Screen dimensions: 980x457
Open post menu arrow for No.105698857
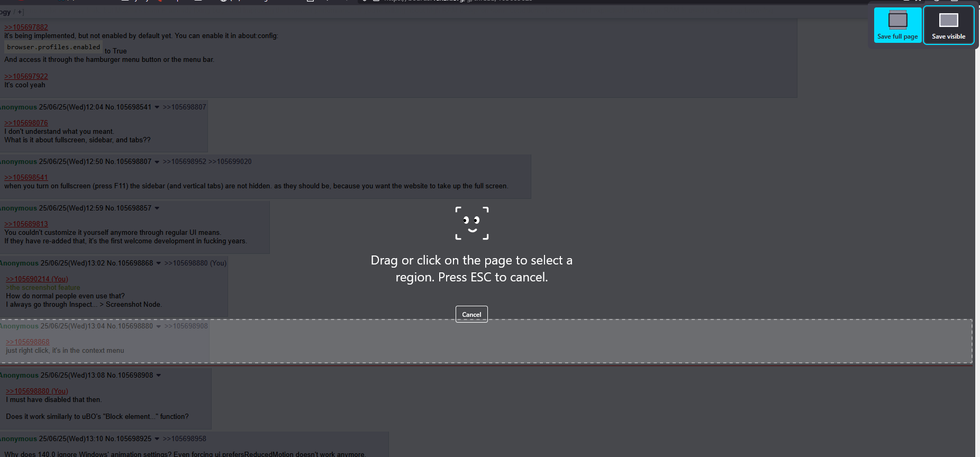click(x=157, y=208)
